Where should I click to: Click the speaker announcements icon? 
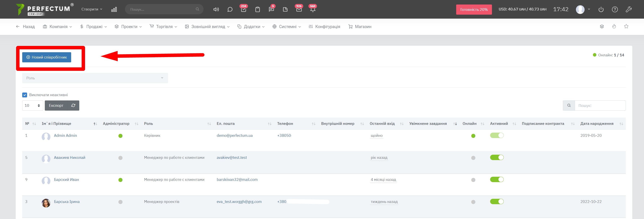pyautogui.click(x=216, y=10)
